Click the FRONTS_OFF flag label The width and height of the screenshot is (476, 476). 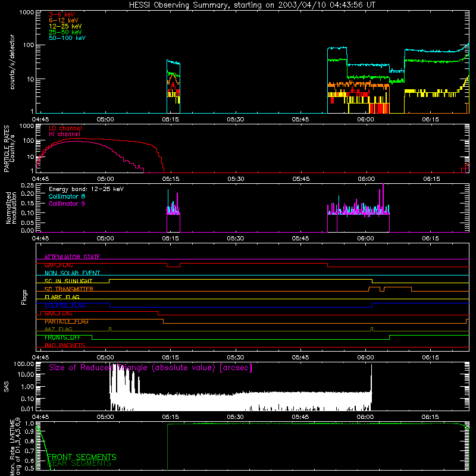tap(62, 337)
